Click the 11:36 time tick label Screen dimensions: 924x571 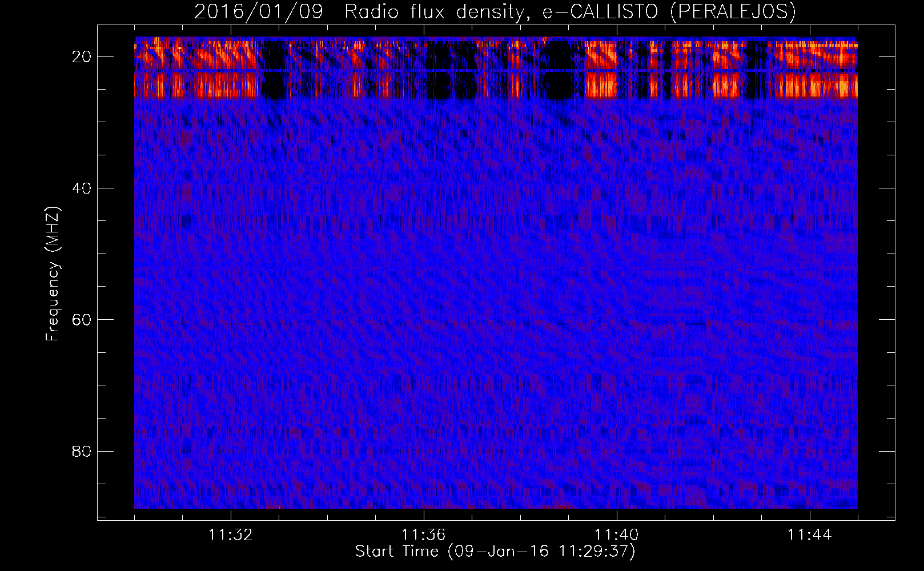point(424,535)
